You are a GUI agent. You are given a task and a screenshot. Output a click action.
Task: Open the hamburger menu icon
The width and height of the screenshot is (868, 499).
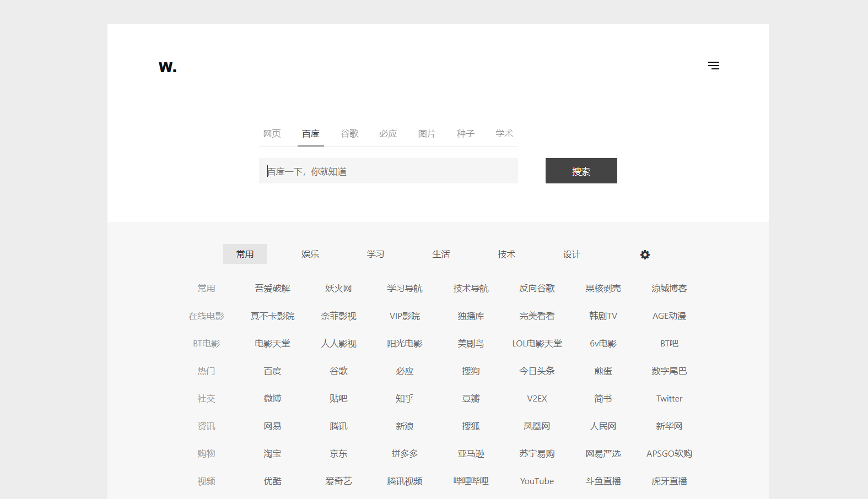(714, 66)
